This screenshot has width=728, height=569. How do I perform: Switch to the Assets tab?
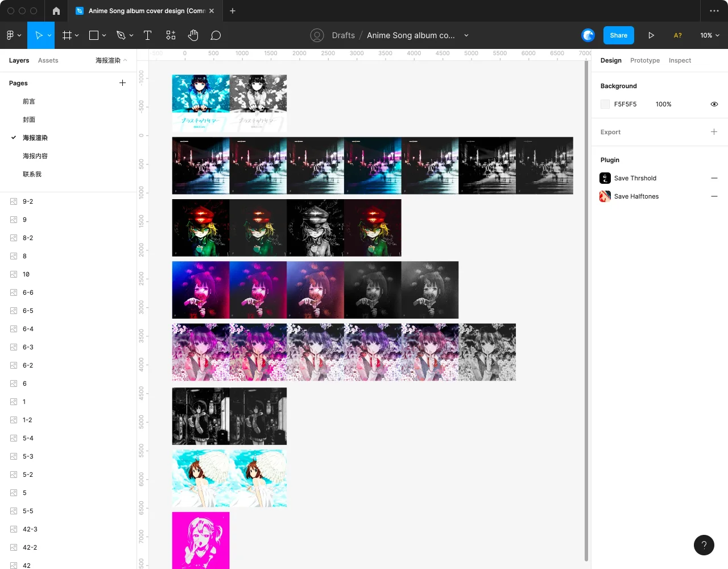click(x=48, y=60)
